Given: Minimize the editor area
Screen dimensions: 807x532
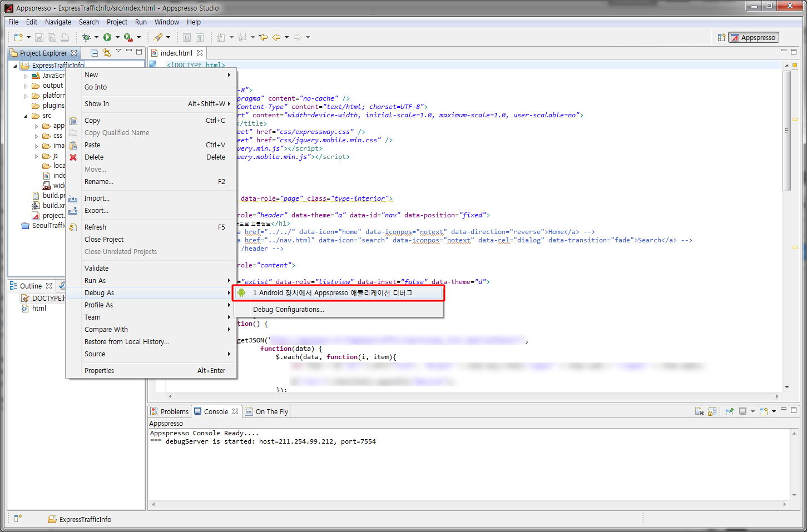Looking at the screenshot, I should coord(783,51).
